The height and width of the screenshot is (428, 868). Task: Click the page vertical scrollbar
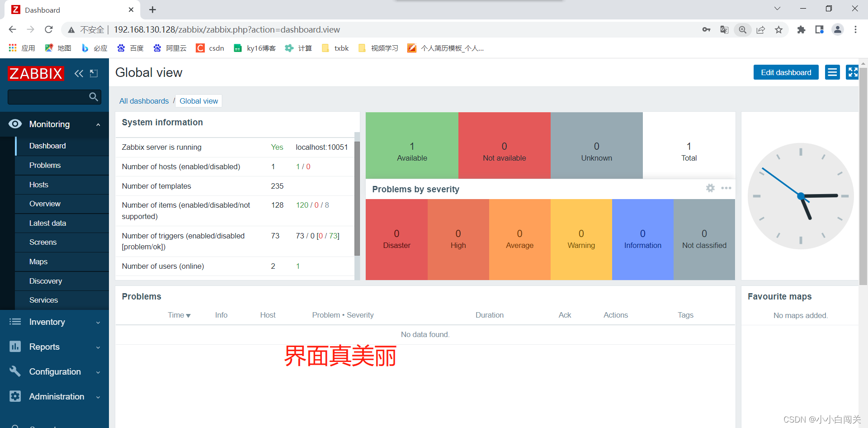click(x=863, y=176)
